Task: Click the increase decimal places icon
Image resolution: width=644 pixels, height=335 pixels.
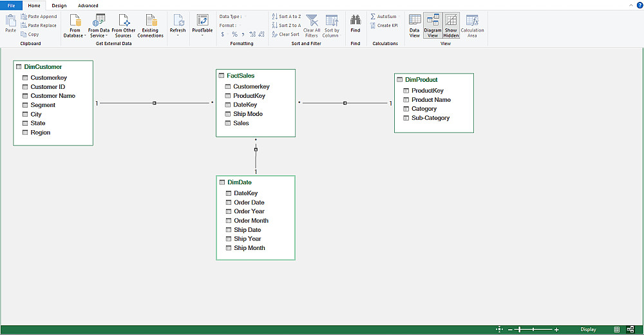Action: pos(252,35)
